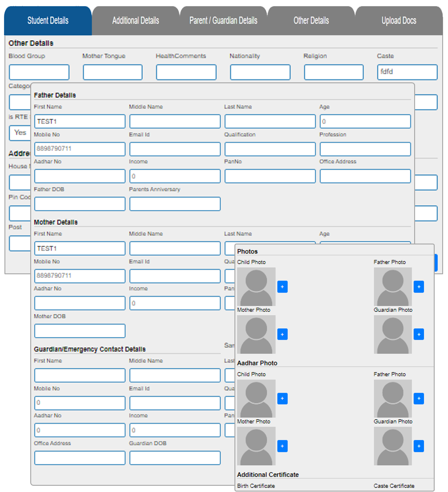Select the Father Office Address field
Screen dimensions: 448x492
coord(365,176)
